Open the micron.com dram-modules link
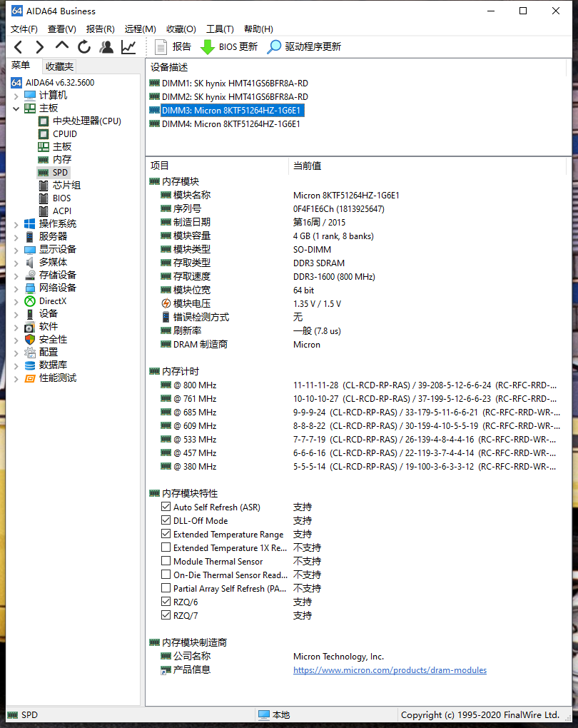This screenshot has height=728, width=578. [x=390, y=670]
